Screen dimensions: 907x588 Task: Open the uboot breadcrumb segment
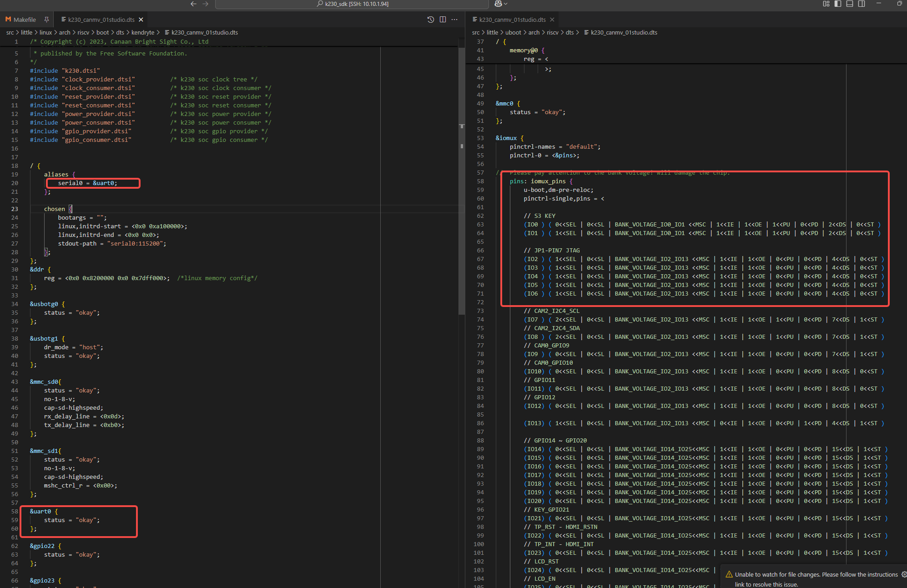tap(513, 32)
